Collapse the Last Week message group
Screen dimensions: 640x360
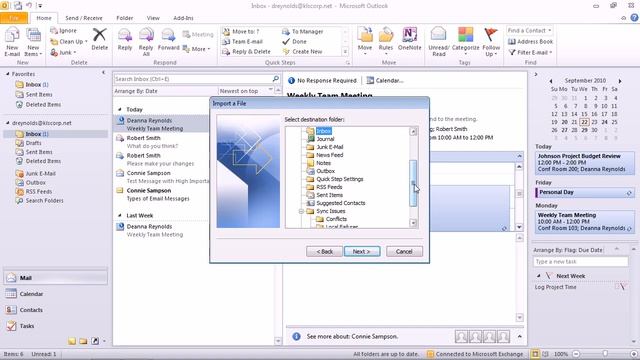(120, 215)
